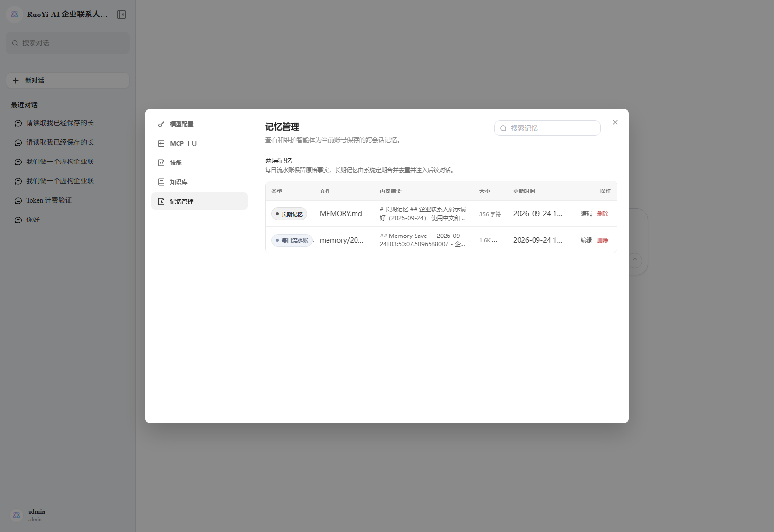Click the Memory Save content summary text
The height and width of the screenshot is (532, 774).
coord(422,240)
